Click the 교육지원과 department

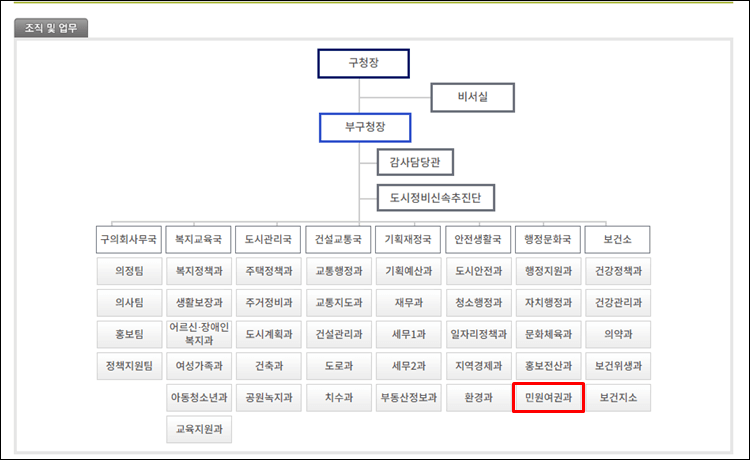coord(199,429)
